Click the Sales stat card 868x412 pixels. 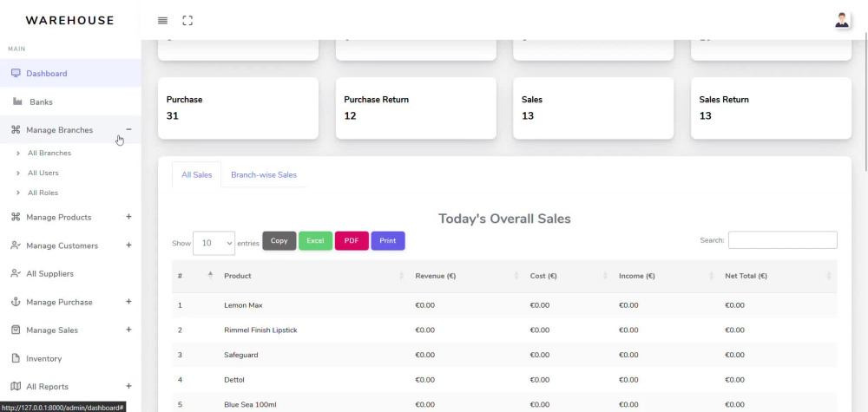coord(594,108)
